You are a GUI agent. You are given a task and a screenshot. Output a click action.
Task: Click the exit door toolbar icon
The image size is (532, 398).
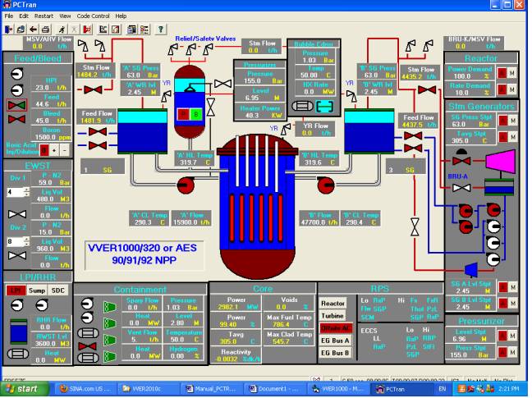click(8, 30)
